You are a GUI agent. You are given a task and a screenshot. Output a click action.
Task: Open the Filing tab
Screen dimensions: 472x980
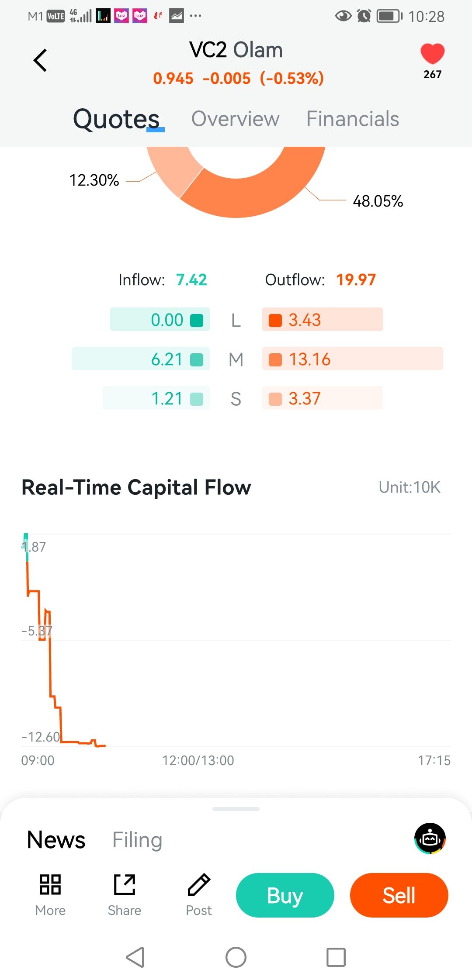pos(137,839)
